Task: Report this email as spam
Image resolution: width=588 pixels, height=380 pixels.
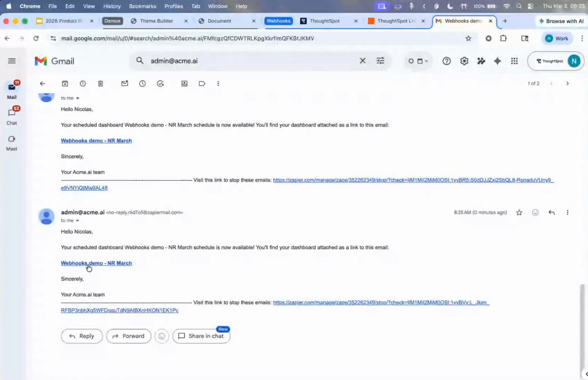Action: [x=83, y=84]
